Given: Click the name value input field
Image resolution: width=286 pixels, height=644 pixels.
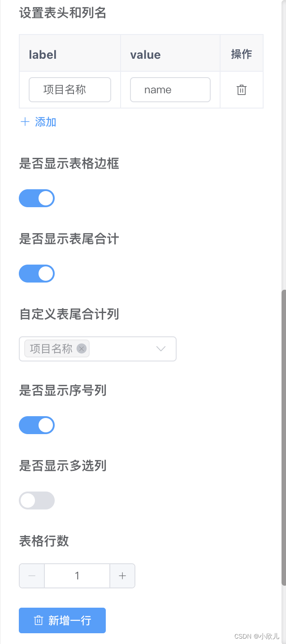Looking at the screenshot, I should point(170,90).
